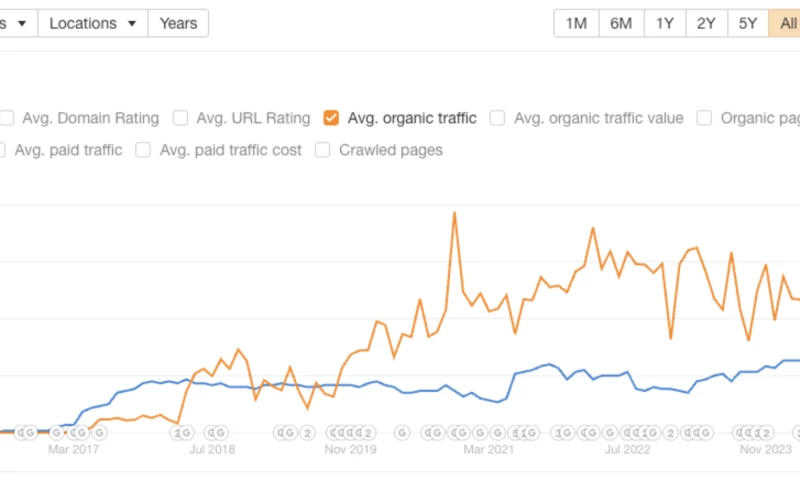The height and width of the screenshot is (480, 800).
Task: Click the '2' marker between Jul 2018 and Nov 2019
Action: click(x=308, y=433)
